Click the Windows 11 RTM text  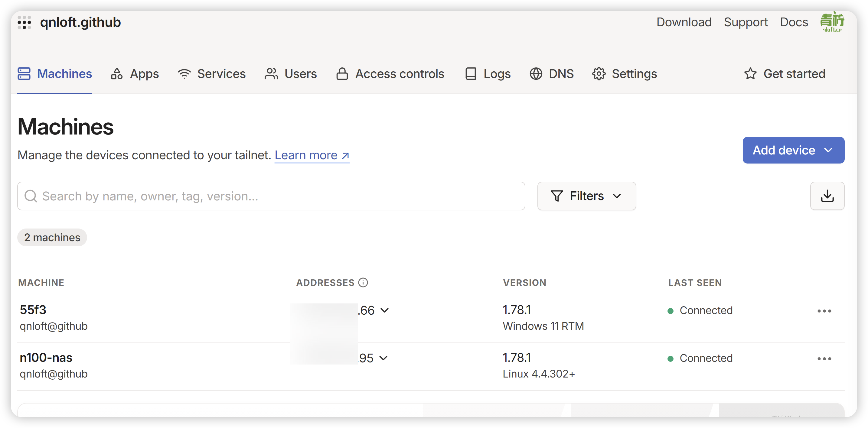coord(543,326)
